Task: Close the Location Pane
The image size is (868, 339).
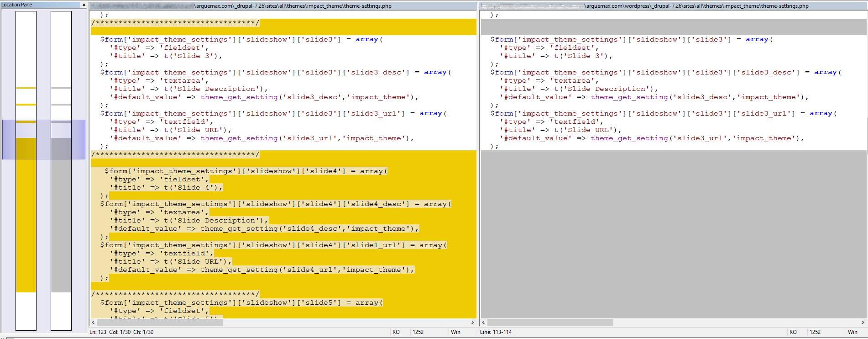Action: click(84, 5)
